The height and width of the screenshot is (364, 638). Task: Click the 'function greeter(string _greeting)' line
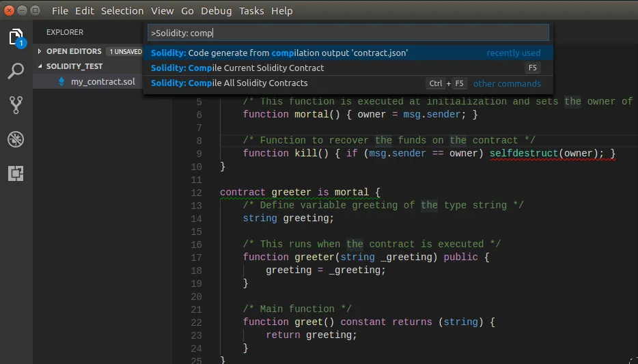pos(366,257)
